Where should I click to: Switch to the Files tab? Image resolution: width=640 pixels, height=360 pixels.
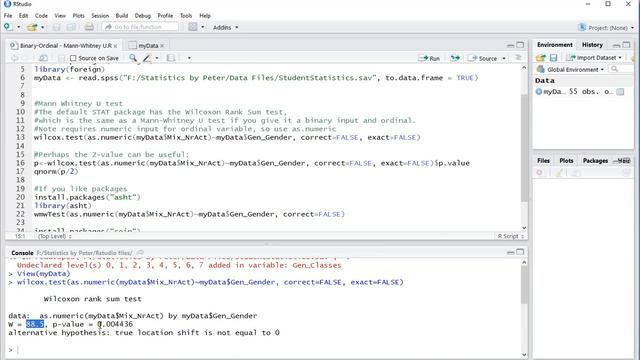[543, 161]
